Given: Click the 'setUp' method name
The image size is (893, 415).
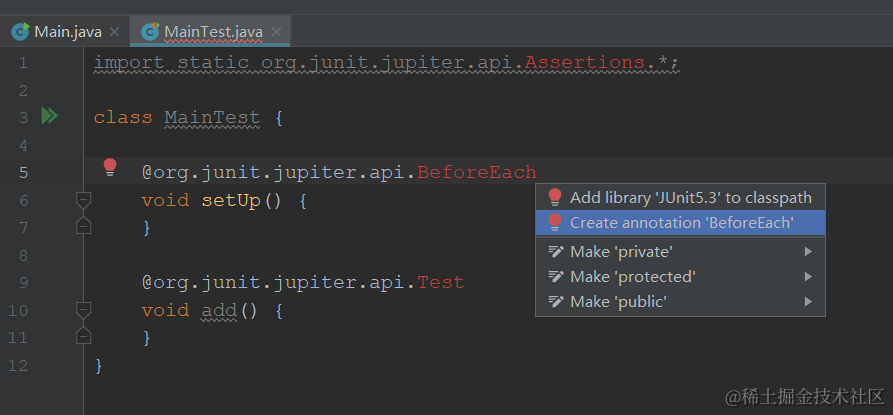Looking at the screenshot, I should pos(231,200).
